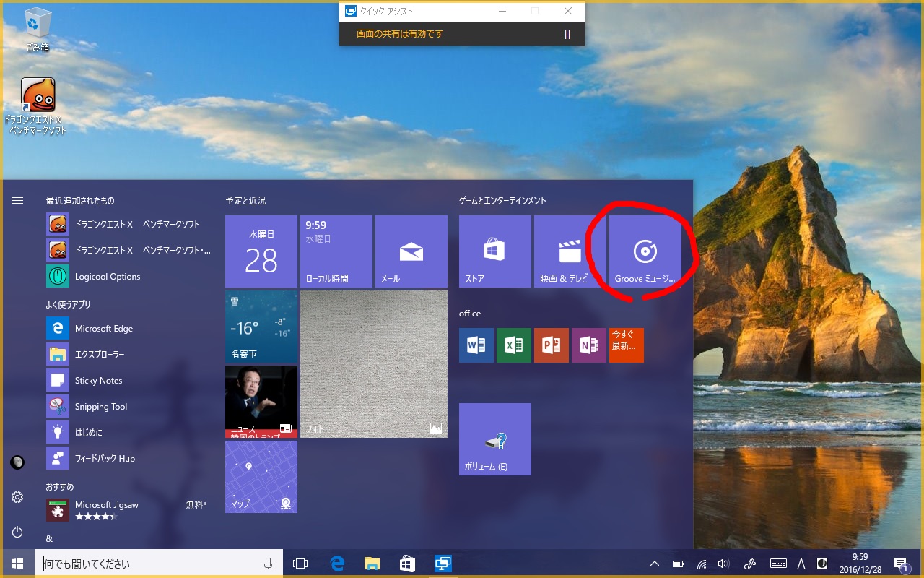Show hidden tray icons chevron
Image resolution: width=924 pixels, height=578 pixels.
click(x=655, y=564)
